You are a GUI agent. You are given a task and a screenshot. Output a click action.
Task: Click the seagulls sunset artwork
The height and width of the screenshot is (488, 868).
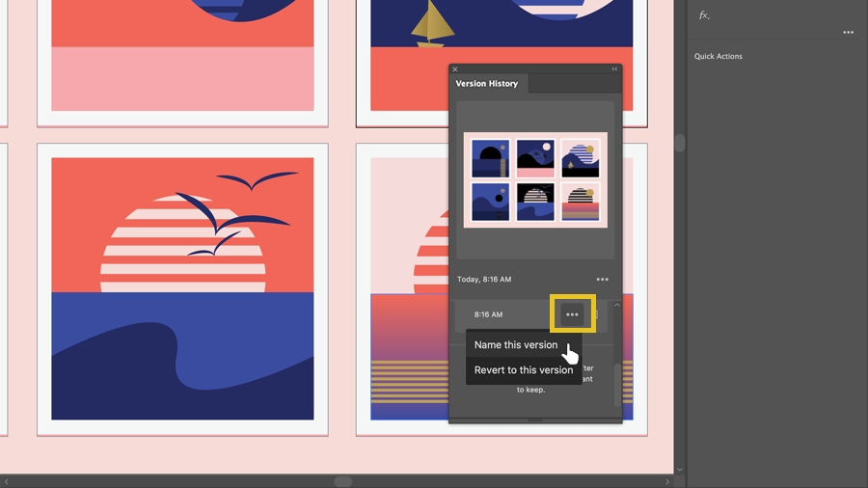pos(182,288)
